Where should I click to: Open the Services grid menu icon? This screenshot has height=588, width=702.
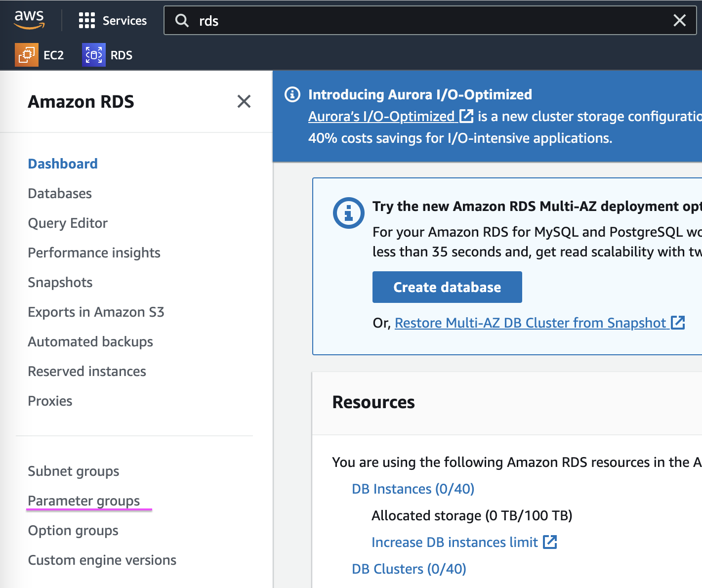tap(87, 20)
